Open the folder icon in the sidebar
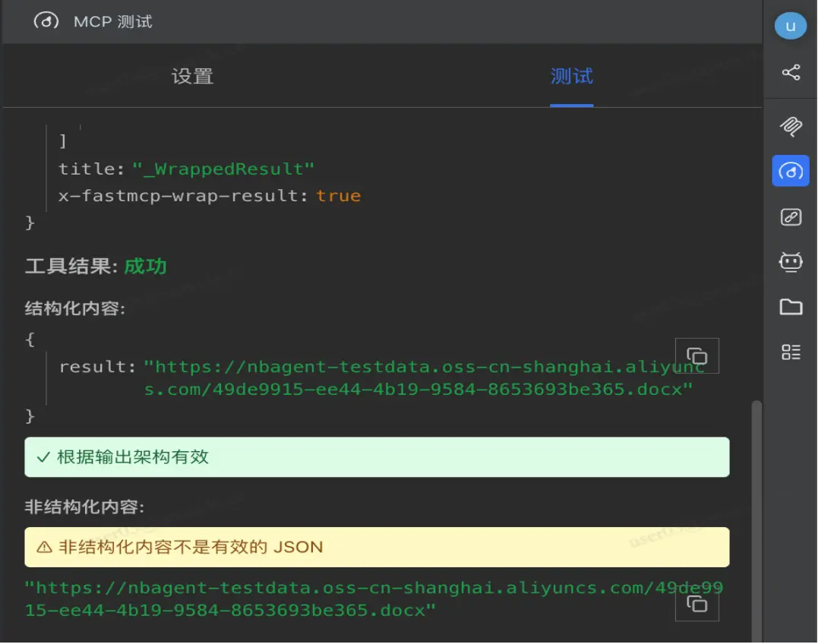Viewport: 818px width, 644px height. coord(791,307)
